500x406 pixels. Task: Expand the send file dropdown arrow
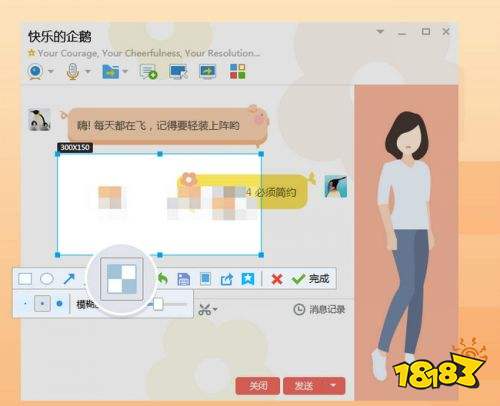(125, 71)
